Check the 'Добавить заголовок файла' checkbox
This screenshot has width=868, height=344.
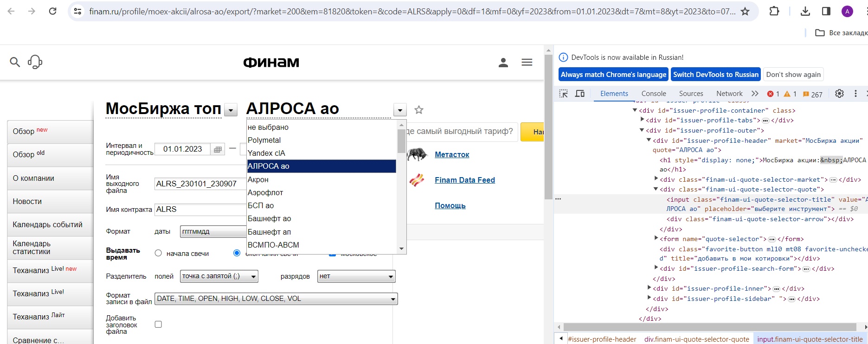tap(158, 325)
